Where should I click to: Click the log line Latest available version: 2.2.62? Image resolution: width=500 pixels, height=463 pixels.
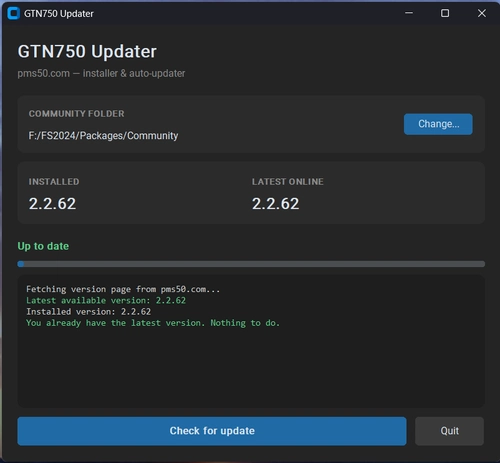pos(106,300)
